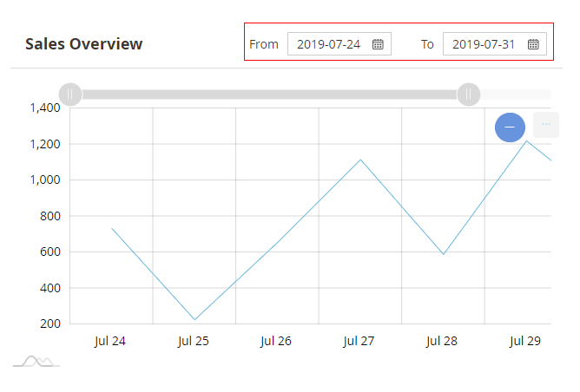Click the line peak at Jul 27
The width and height of the screenshot is (580, 392).
[x=360, y=160]
